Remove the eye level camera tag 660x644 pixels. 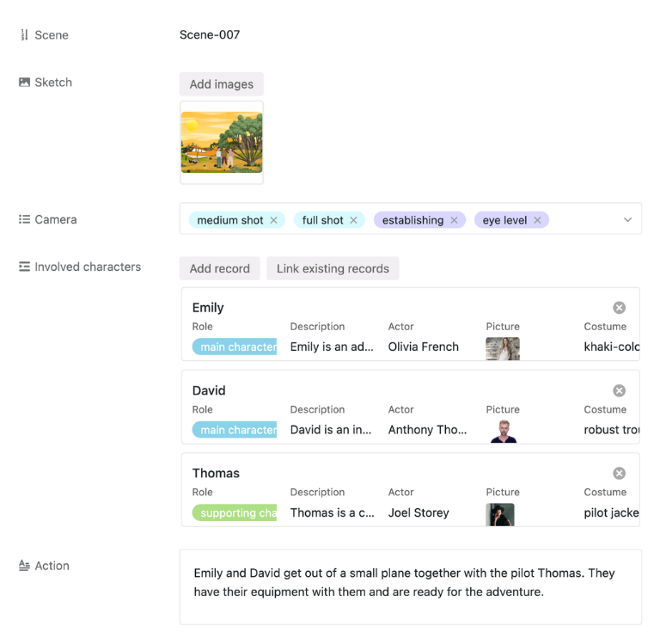click(x=537, y=220)
